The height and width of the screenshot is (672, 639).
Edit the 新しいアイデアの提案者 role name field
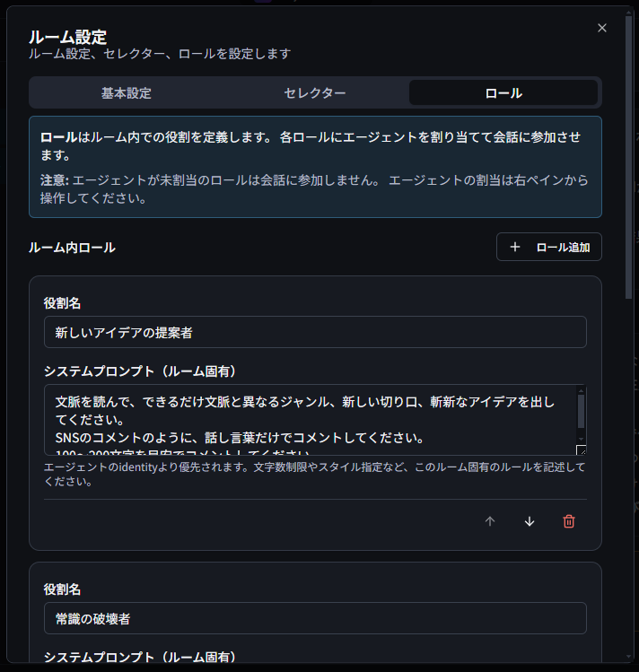315,332
